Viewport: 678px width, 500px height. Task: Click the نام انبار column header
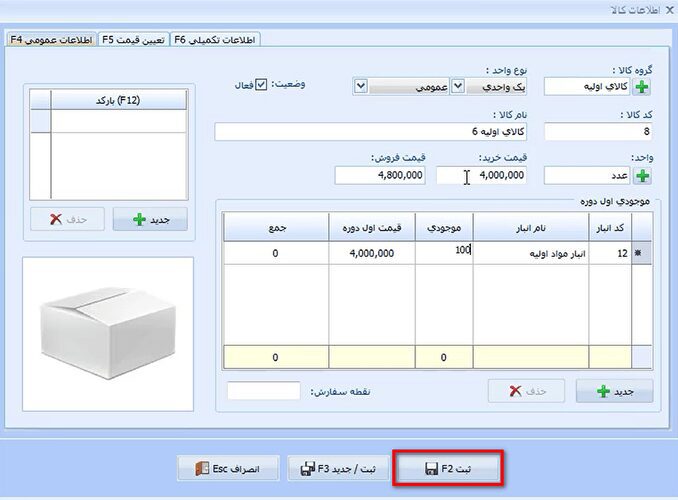tap(531, 228)
